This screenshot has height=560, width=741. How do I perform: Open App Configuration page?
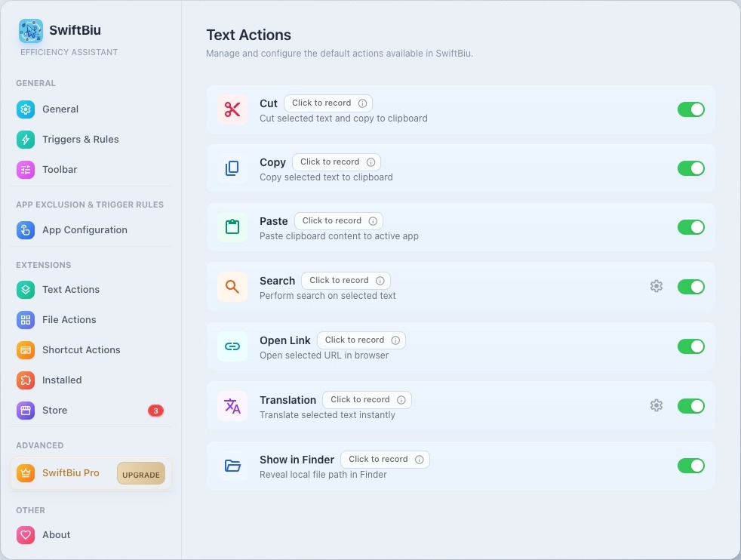[91, 230]
